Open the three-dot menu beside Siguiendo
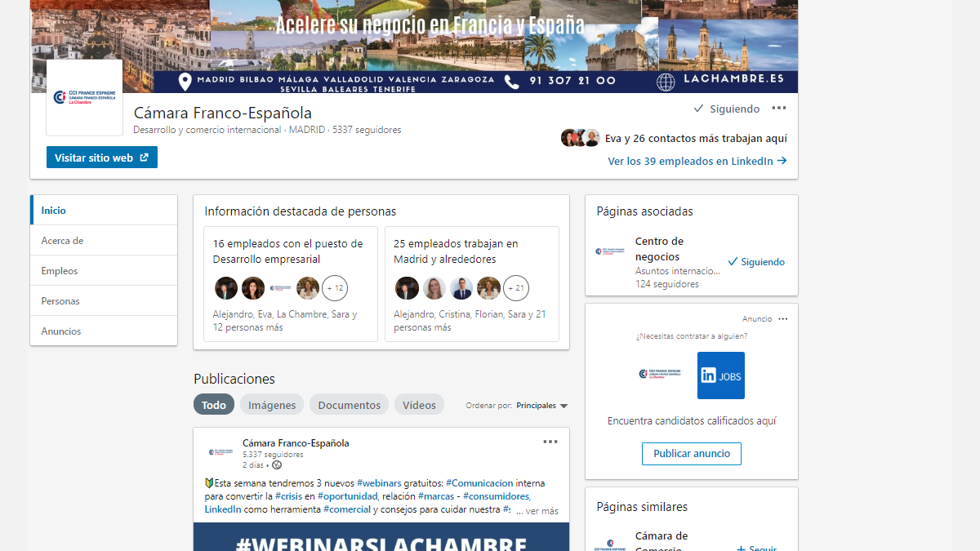Viewport: 980px width, 551px height. tap(778, 109)
